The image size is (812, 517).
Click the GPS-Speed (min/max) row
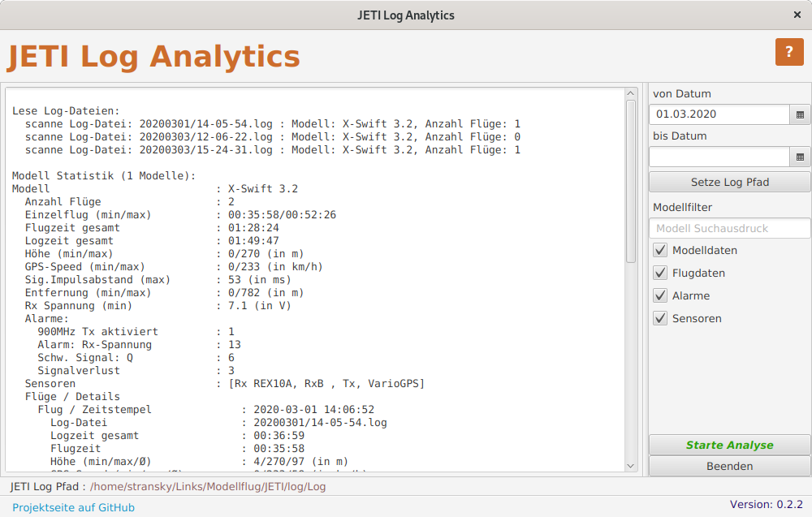174,267
